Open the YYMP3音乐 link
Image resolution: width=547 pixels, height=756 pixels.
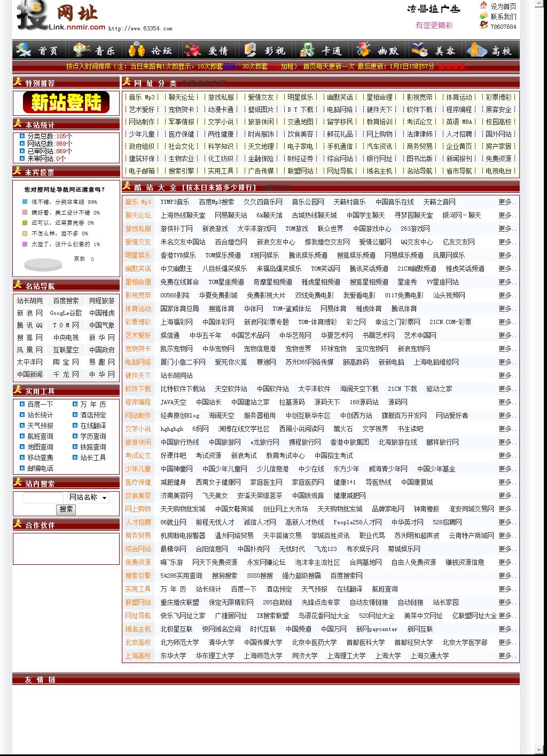point(175,202)
